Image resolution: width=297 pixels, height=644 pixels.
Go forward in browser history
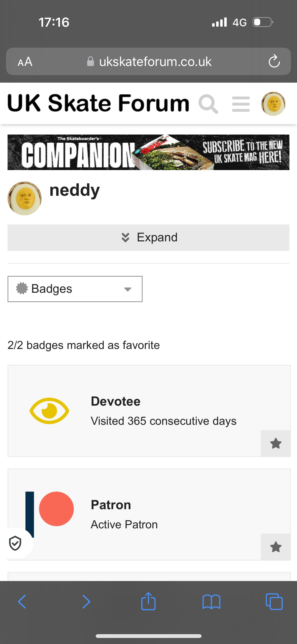[x=86, y=602]
